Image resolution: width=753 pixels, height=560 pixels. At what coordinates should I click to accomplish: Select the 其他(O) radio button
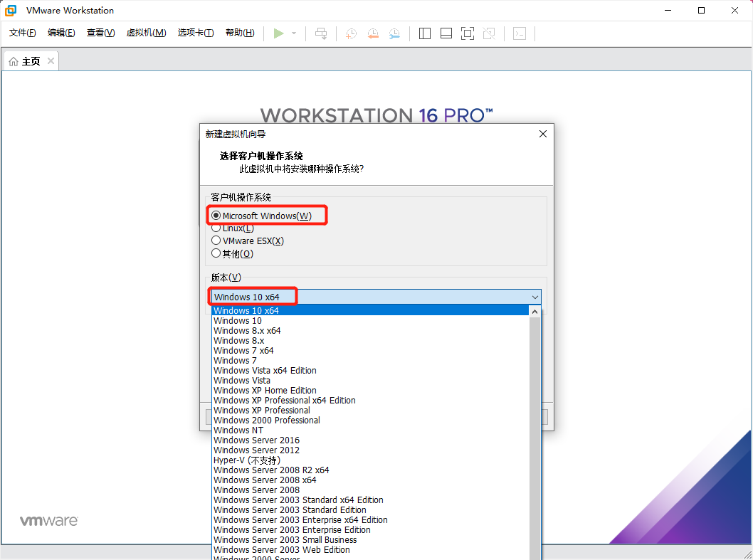pos(216,253)
